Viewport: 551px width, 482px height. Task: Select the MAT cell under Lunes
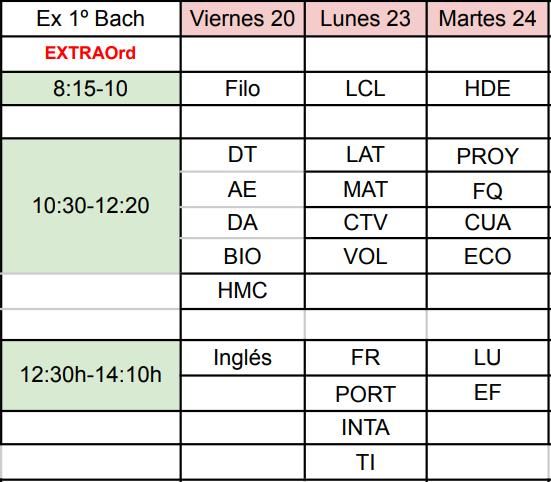366,189
